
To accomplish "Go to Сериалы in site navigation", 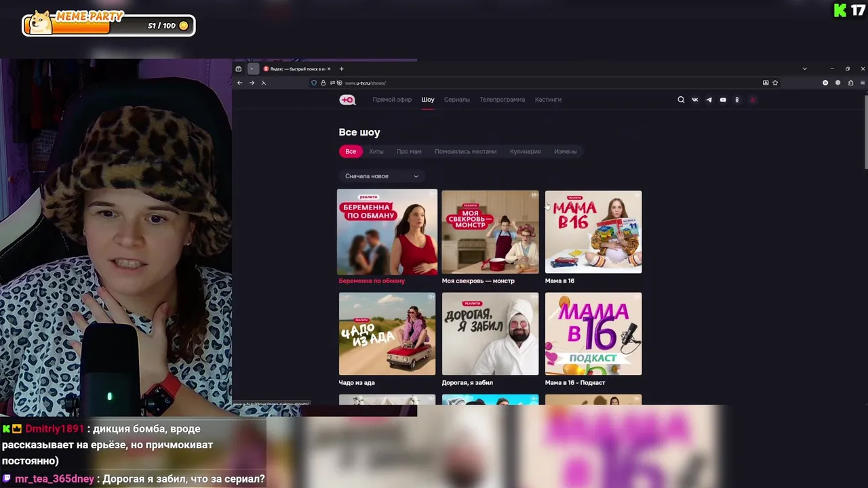I will [x=457, y=100].
